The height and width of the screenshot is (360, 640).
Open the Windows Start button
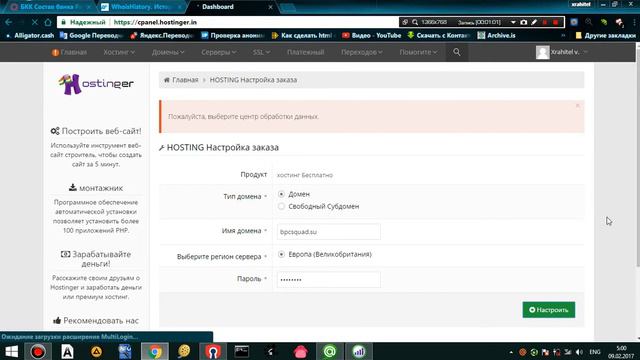[11, 351]
